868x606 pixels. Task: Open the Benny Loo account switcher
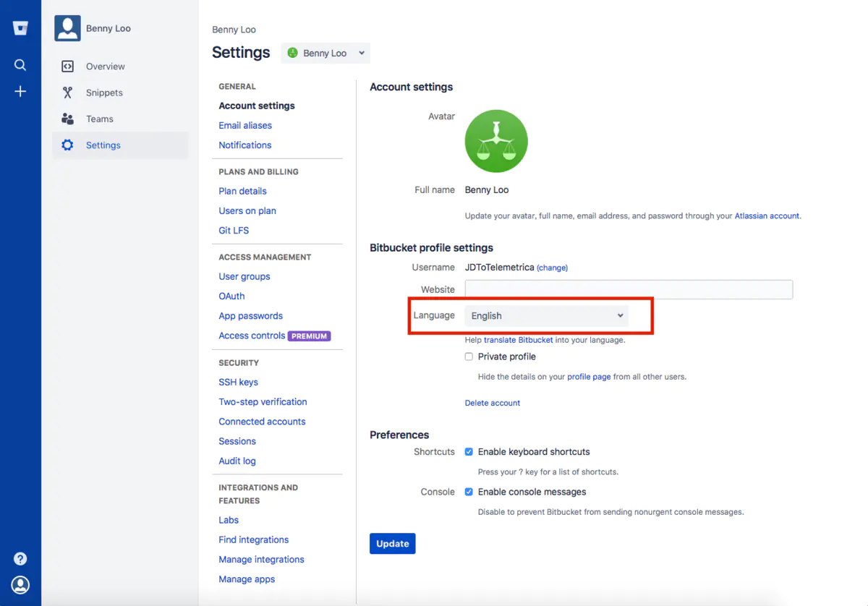(x=325, y=53)
